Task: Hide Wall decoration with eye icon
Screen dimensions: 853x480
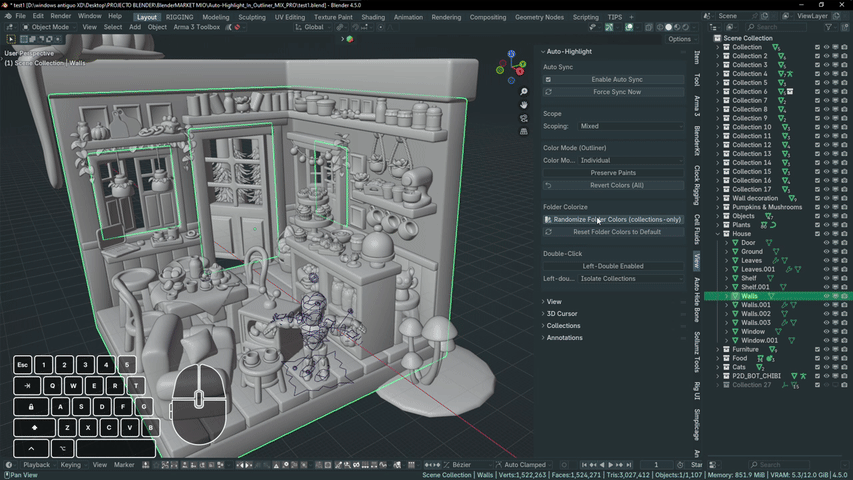Action: point(826,199)
